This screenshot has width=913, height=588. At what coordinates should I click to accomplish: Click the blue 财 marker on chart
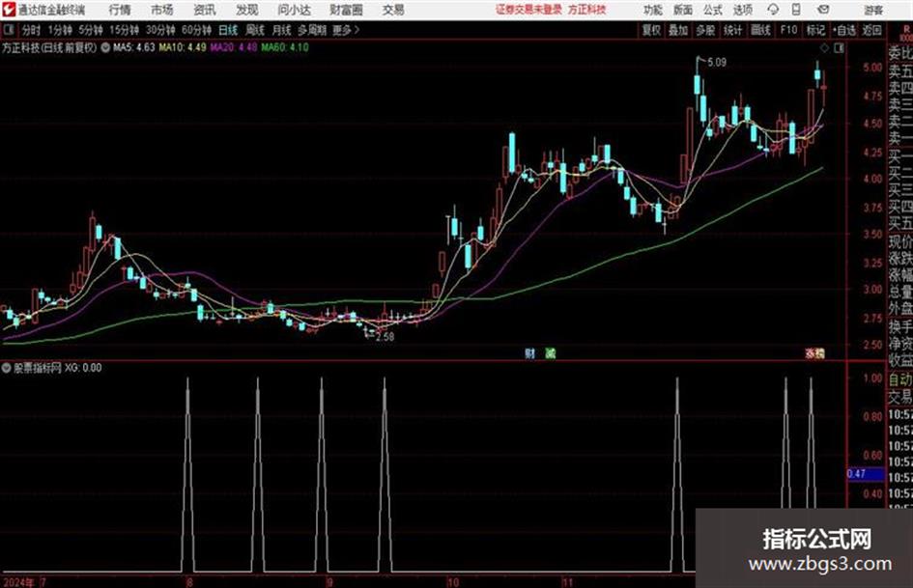529,352
